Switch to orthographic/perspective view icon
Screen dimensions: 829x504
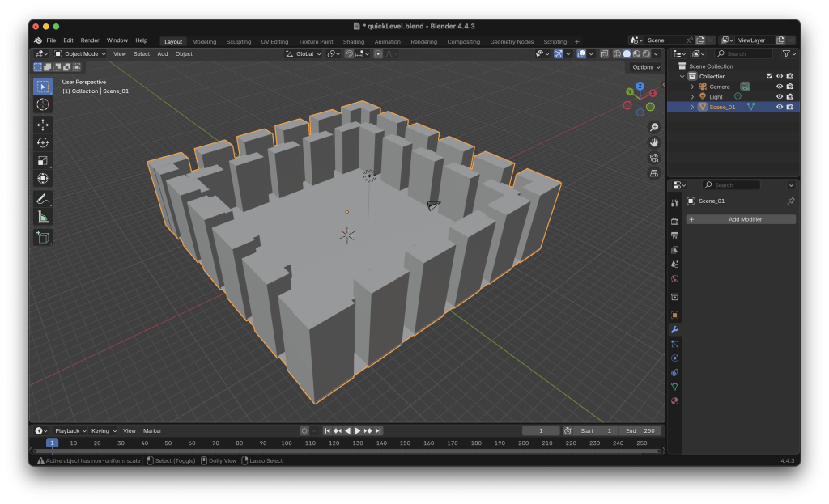coord(654,173)
